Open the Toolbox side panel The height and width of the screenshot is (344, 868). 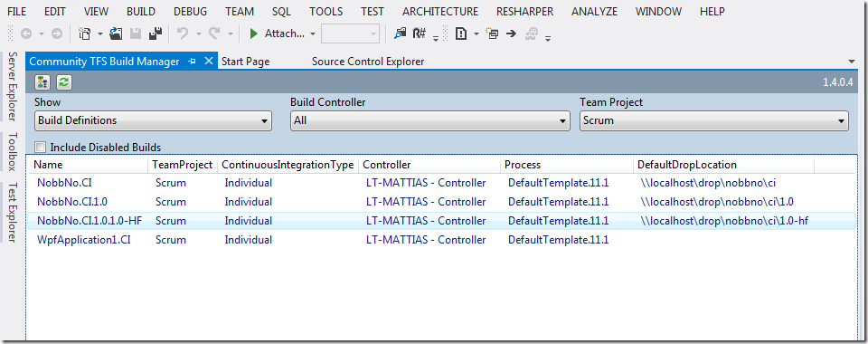(12, 152)
